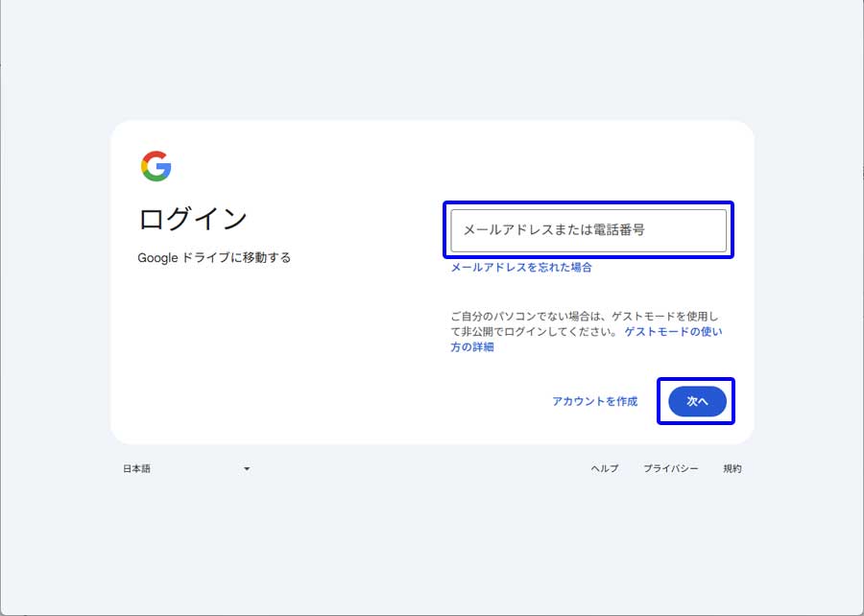Screen dimensions: 864x616
Task: Open the 規約 footer link
Action: (732, 469)
